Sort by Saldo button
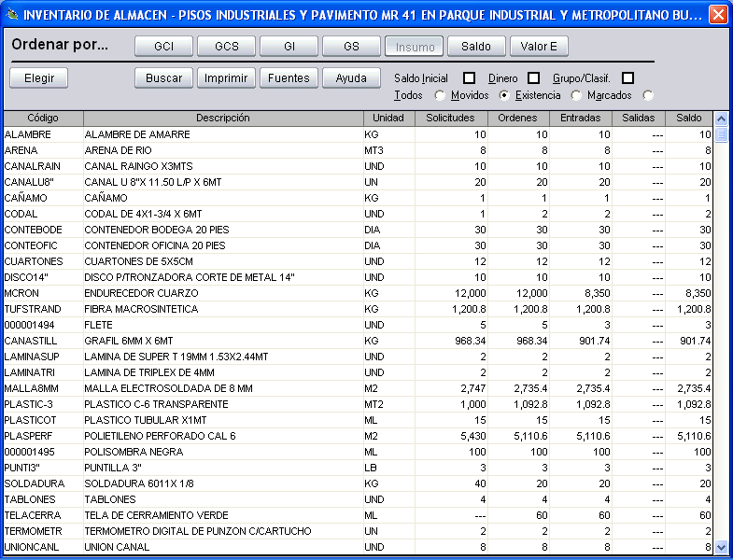The height and width of the screenshot is (560, 733). [476, 47]
